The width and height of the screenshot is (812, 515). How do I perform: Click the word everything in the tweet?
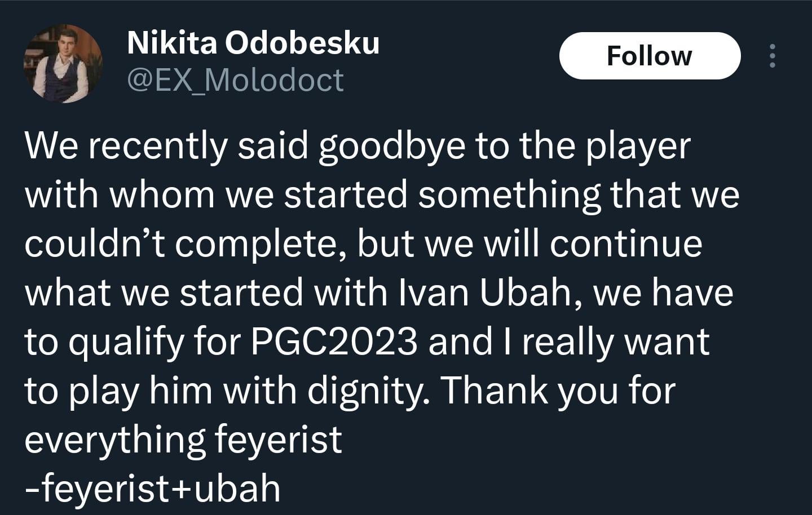(x=114, y=440)
